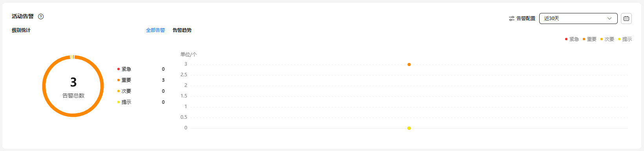Click the orange donut chart ring
Screen dimensions: 644x151
(x=44, y=86)
